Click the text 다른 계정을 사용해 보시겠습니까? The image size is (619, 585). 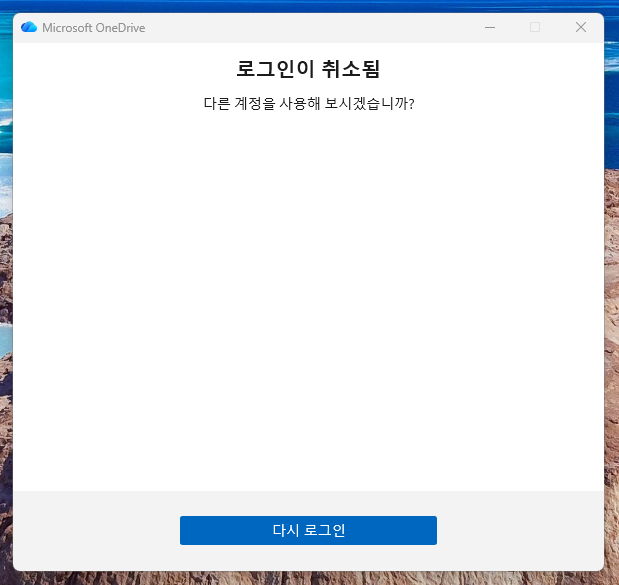(309, 103)
